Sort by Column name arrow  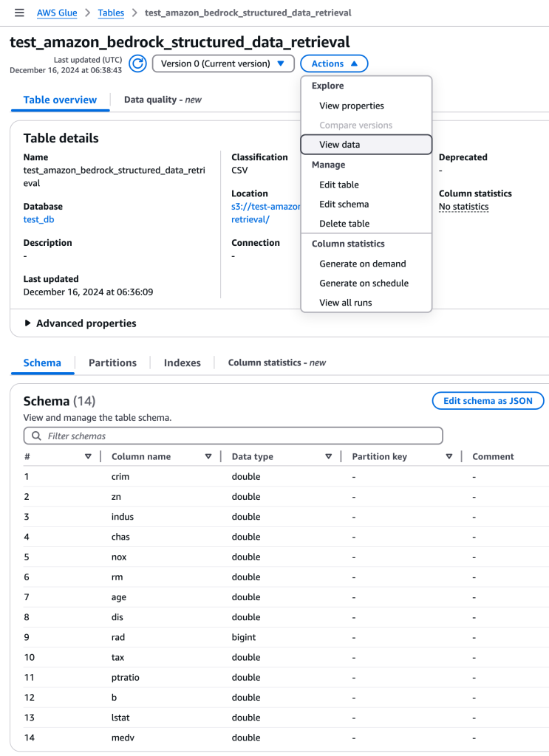point(208,456)
